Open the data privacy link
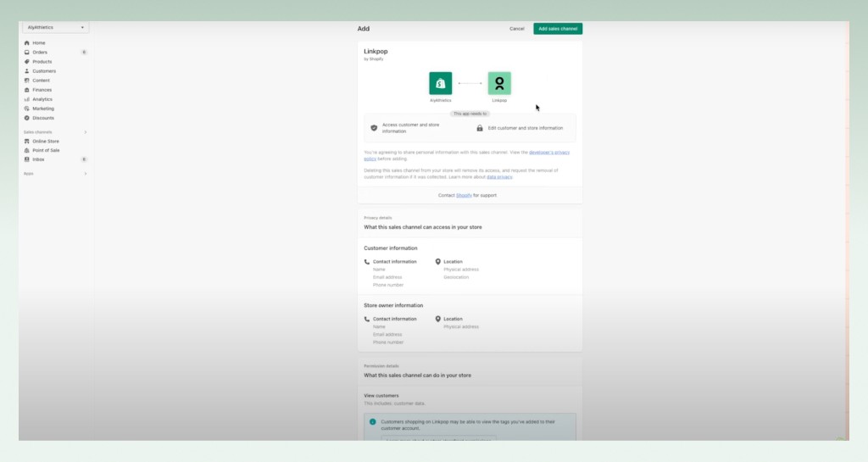868x462 pixels. tap(499, 177)
